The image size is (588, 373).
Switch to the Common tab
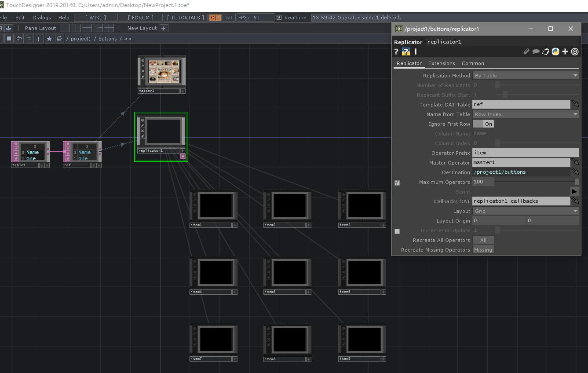(473, 63)
